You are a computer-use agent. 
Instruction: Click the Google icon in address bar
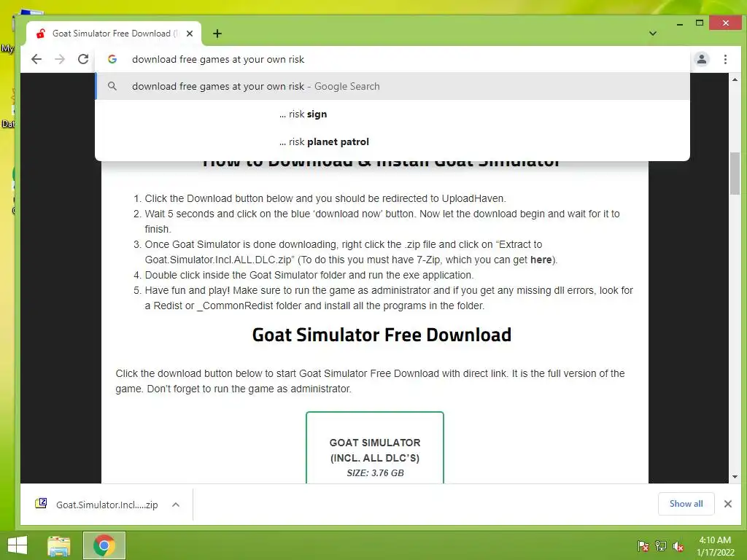pyautogui.click(x=112, y=59)
